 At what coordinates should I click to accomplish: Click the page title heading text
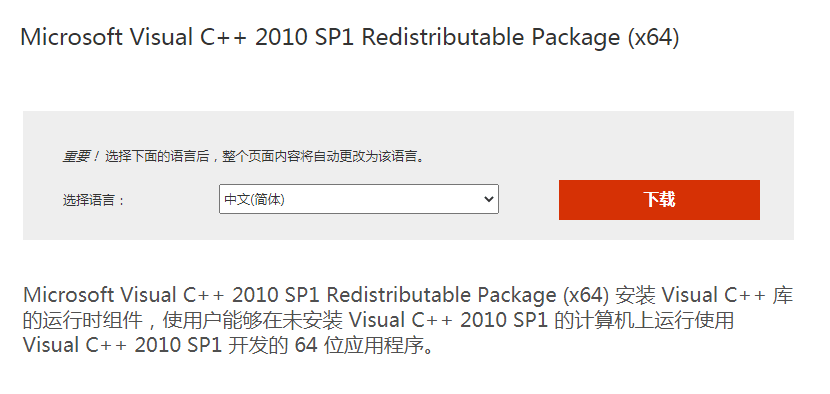349,38
